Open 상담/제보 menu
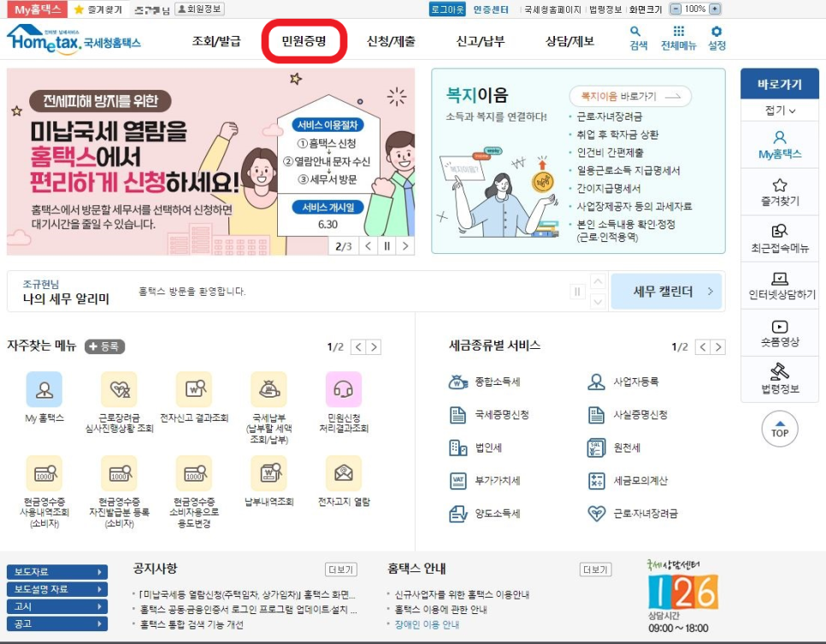Screen dimensions: 826x644 pyautogui.click(x=569, y=40)
